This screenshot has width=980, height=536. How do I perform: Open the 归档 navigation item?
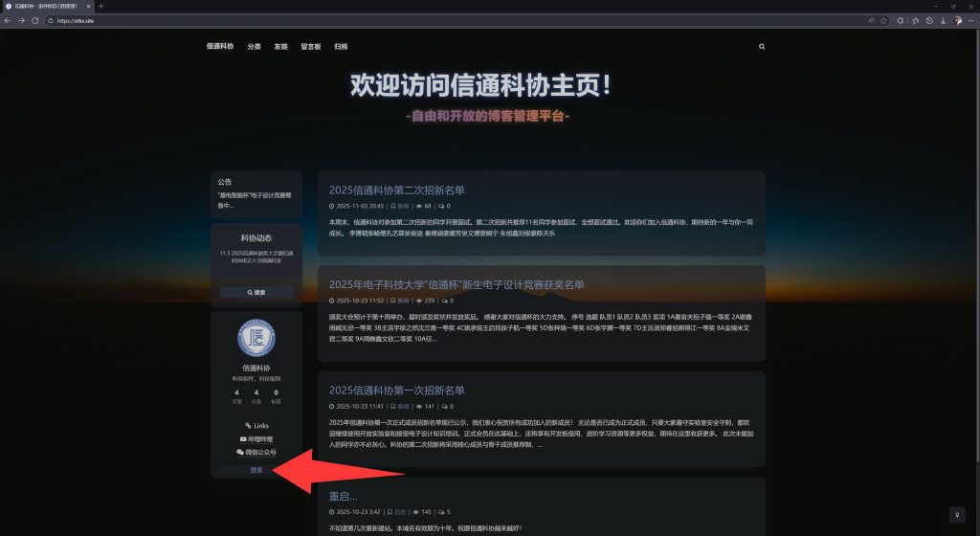[341, 46]
